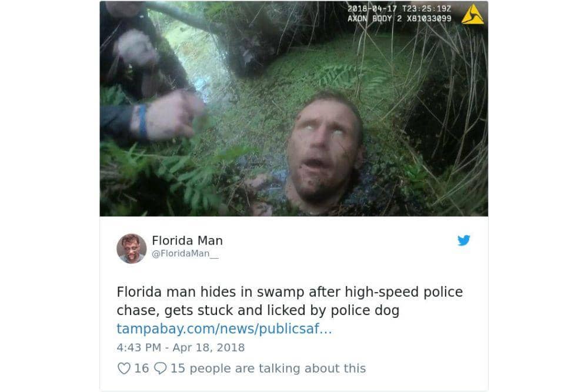Screen dimensions: 588x392
Task: Click the @FloridaMan__ handle
Action: click(185, 254)
